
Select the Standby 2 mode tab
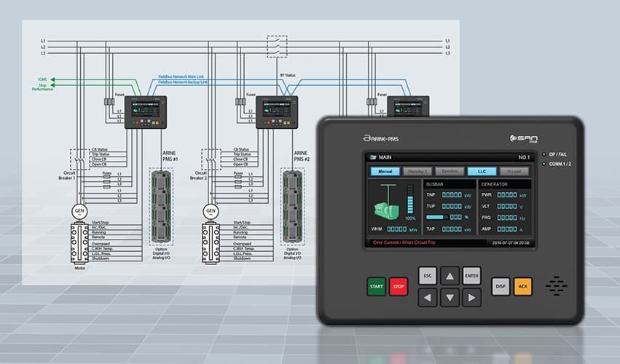point(417,172)
